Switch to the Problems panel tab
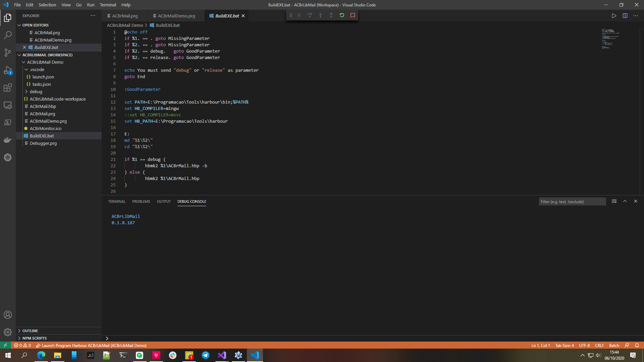644x362 pixels. (141, 201)
